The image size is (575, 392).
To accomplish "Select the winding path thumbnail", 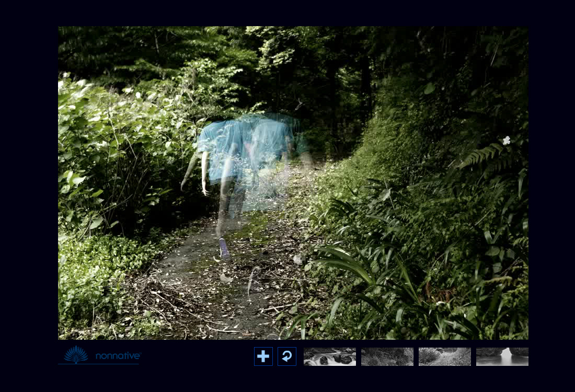I will [x=445, y=357].
